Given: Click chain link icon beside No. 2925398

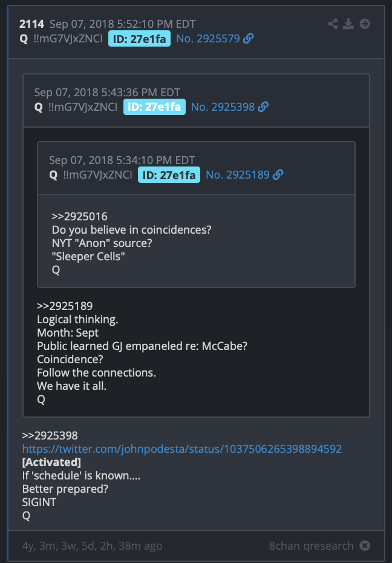Looking at the screenshot, I should 263,107.
